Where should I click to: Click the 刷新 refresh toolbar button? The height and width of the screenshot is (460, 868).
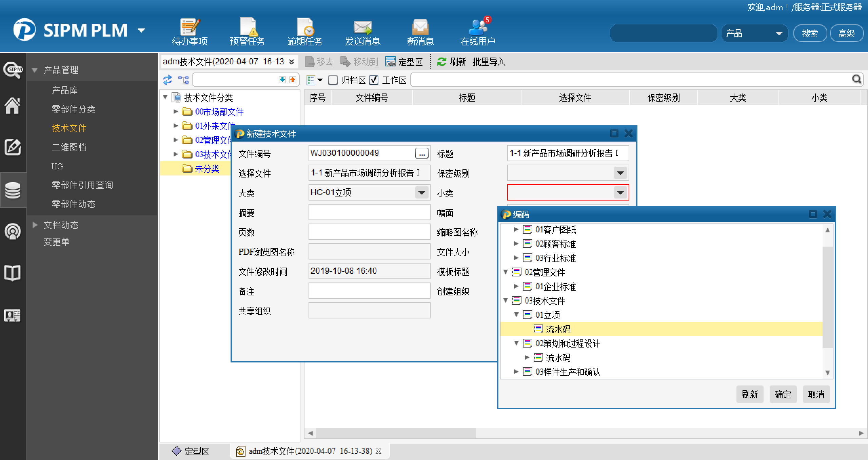[451, 62]
